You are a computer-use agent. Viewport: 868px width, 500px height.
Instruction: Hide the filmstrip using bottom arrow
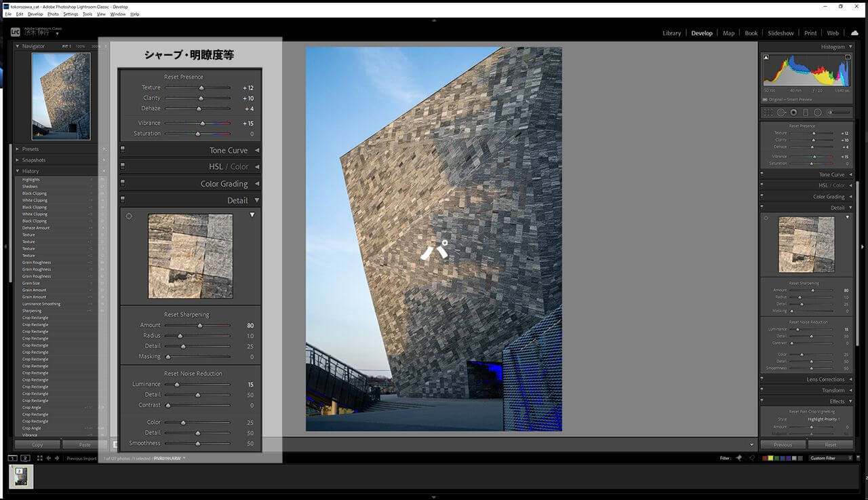434,497
